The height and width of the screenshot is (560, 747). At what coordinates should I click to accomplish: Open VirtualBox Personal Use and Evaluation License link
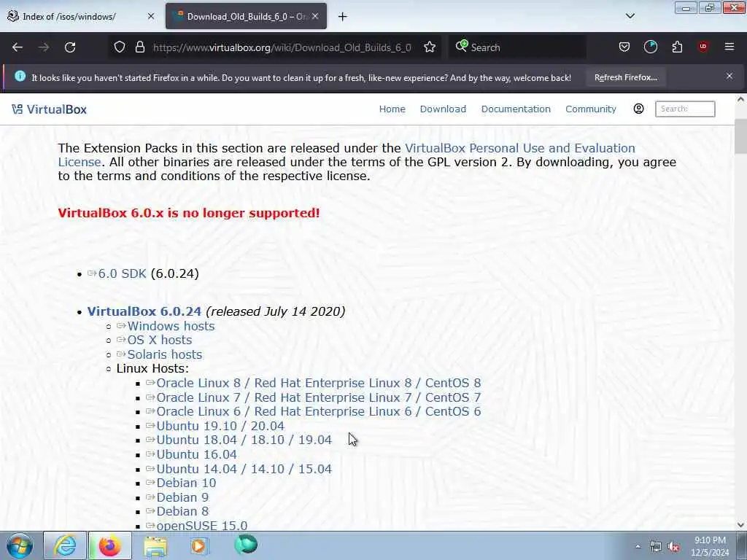(519, 148)
